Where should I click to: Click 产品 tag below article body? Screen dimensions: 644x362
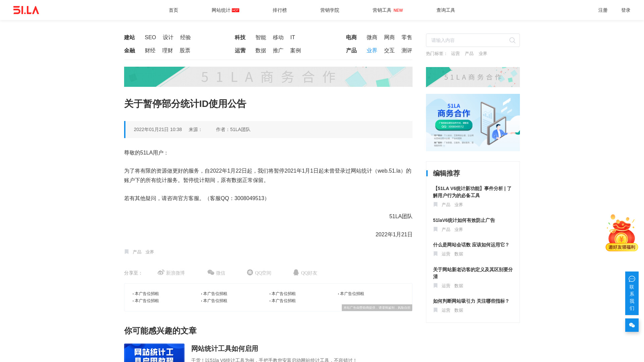[137, 252]
